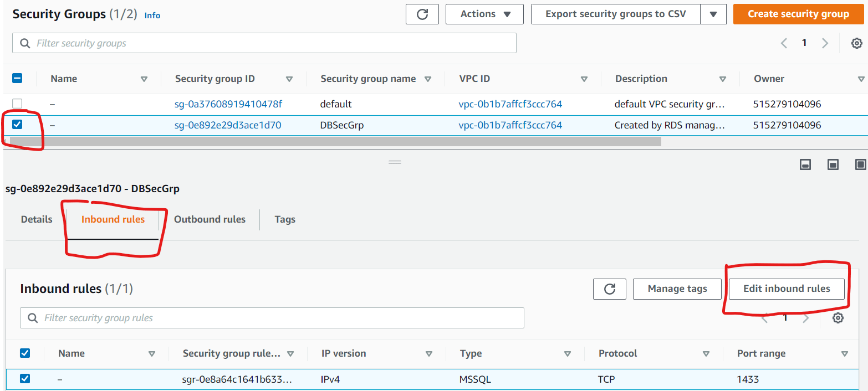Click the Edit inbound rules button
Image resolution: width=868 pixels, height=391 pixels.
tap(787, 289)
